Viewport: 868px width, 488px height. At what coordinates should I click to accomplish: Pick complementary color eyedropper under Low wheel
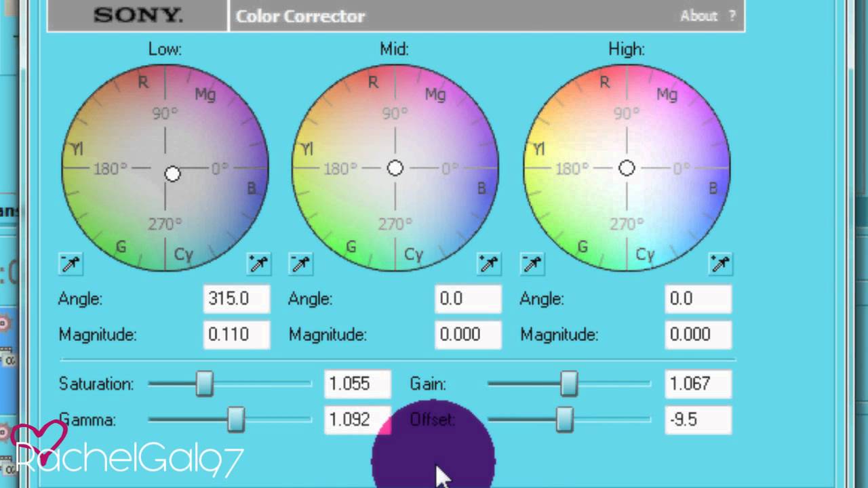[x=71, y=264]
